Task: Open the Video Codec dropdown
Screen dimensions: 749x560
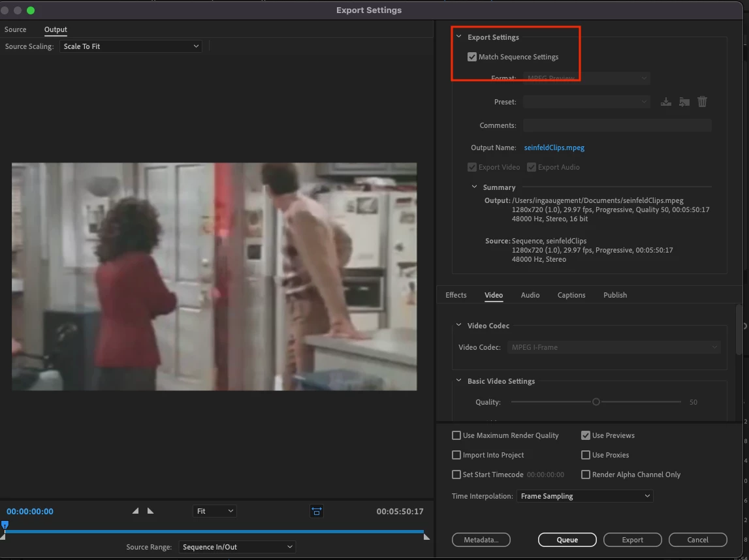Action: pyautogui.click(x=614, y=347)
